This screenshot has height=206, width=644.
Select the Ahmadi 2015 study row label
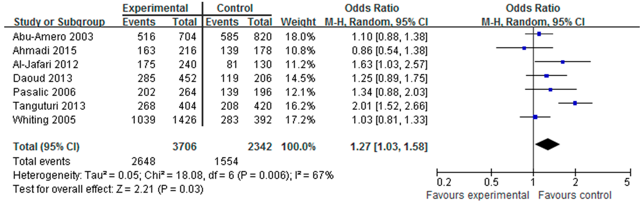click(x=44, y=50)
